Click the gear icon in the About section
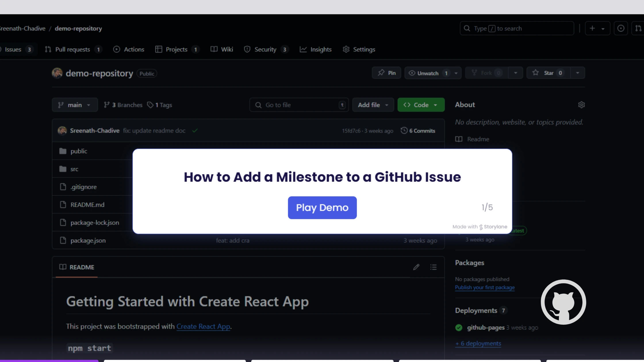Image resolution: width=644 pixels, height=362 pixels. point(582,105)
